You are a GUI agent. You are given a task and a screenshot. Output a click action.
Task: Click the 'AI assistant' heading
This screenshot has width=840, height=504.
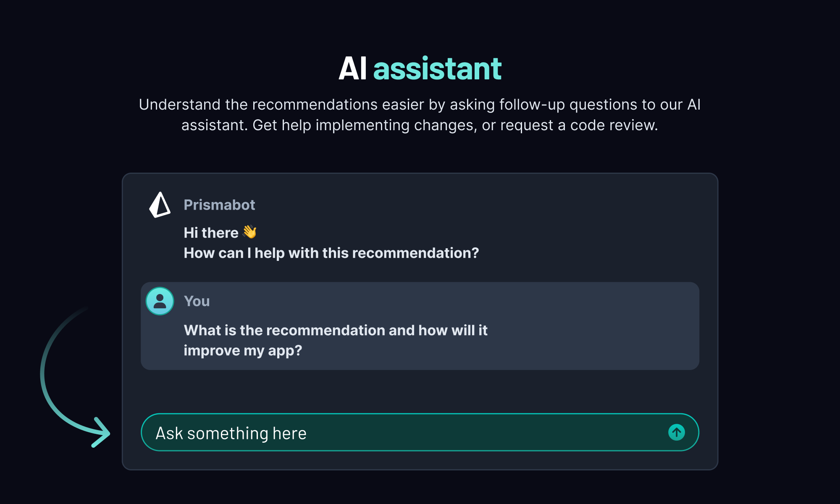[420, 68]
